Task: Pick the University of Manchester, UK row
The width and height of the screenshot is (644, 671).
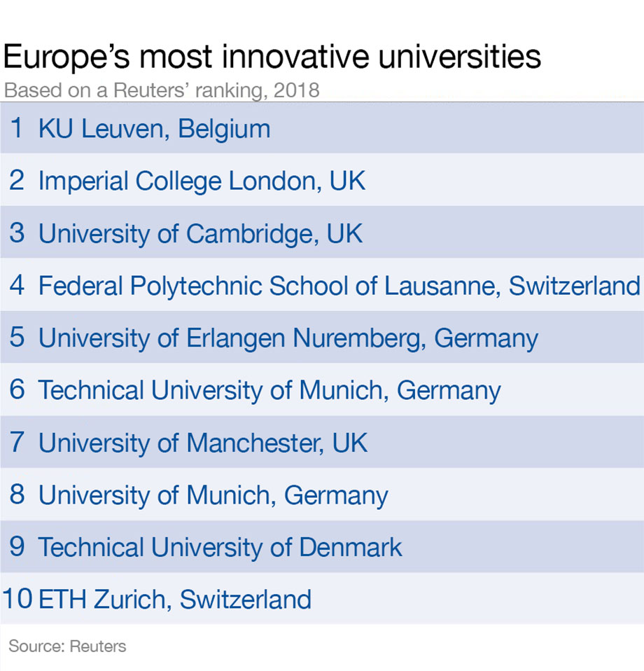Action: pos(202,443)
